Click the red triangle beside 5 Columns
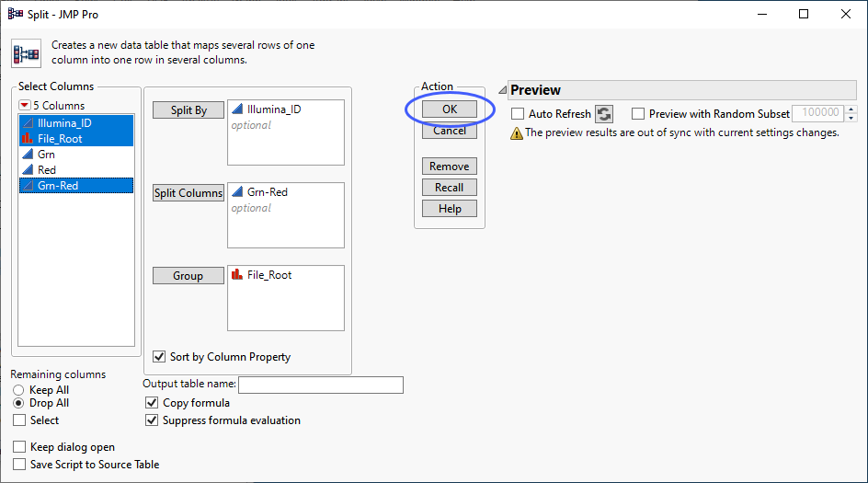This screenshot has width=868, height=483. [x=25, y=106]
